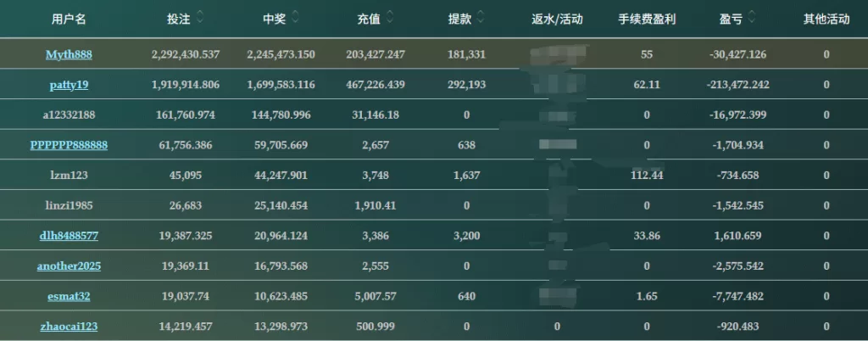Viewport: 868px width, 341px height.
Task: Open another2025 user link
Action: point(69,266)
